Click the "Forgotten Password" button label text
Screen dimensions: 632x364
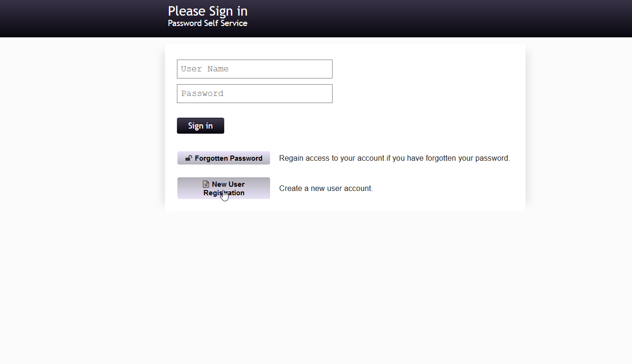click(x=228, y=158)
